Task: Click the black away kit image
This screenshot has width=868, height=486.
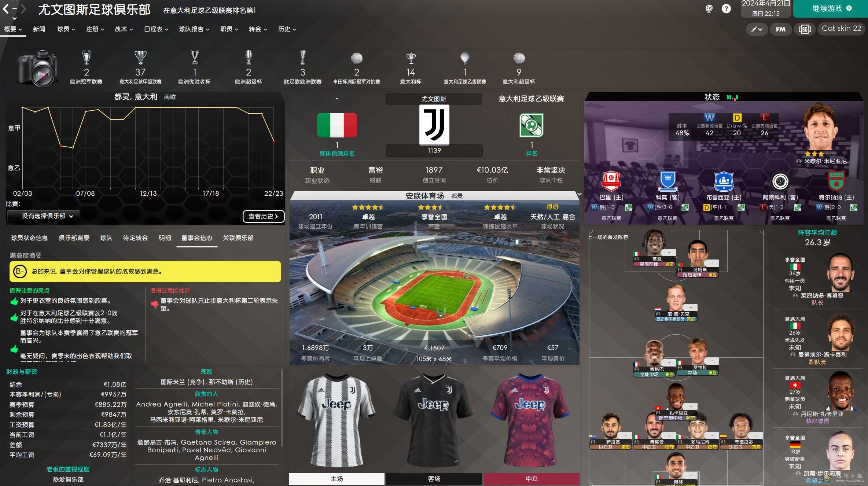Action: point(434,420)
